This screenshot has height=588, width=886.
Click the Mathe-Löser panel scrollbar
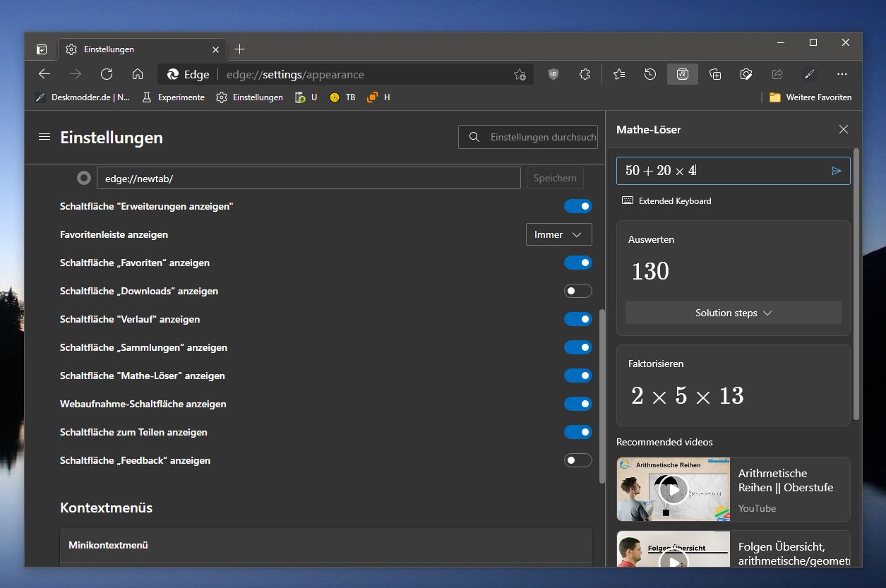pyautogui.click(x=856, y=284)
